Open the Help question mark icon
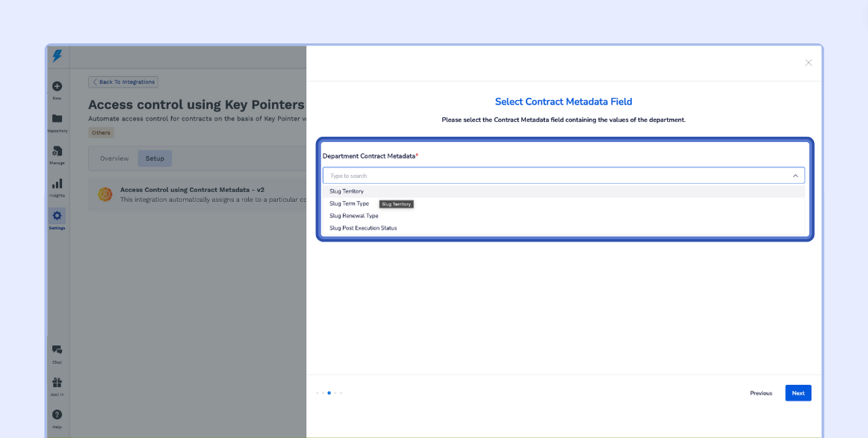The width and height of the screenshot is (868, 438). (57, 415)
